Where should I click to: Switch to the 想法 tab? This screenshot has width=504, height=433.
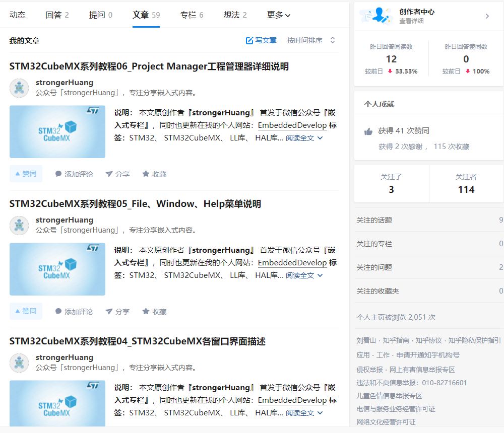[x=235, y=15]
